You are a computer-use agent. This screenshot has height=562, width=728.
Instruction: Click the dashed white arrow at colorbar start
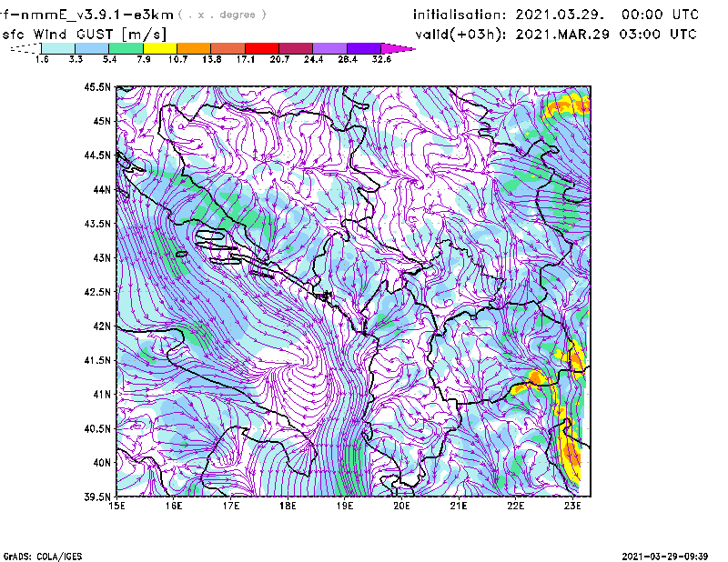tap(25, 48)
